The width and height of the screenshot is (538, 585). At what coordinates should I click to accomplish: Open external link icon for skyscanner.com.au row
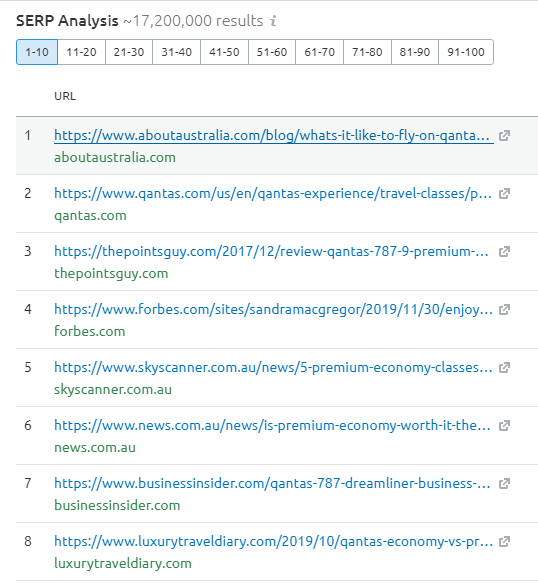click(504, 367)
